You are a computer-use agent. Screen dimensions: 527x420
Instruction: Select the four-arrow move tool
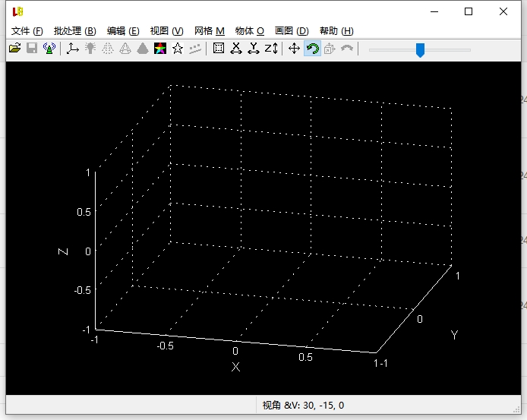[294, 49]
